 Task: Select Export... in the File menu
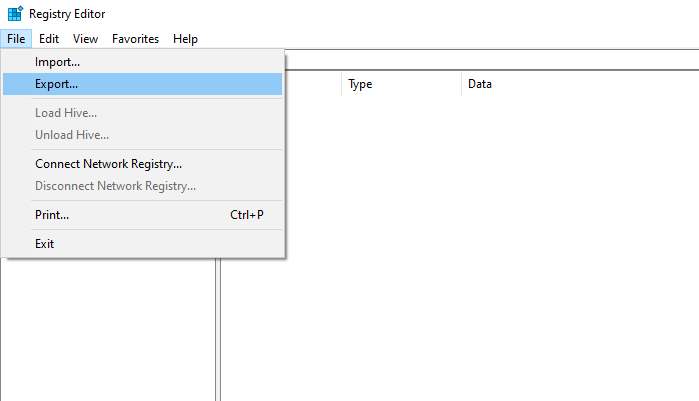point(143,84)
